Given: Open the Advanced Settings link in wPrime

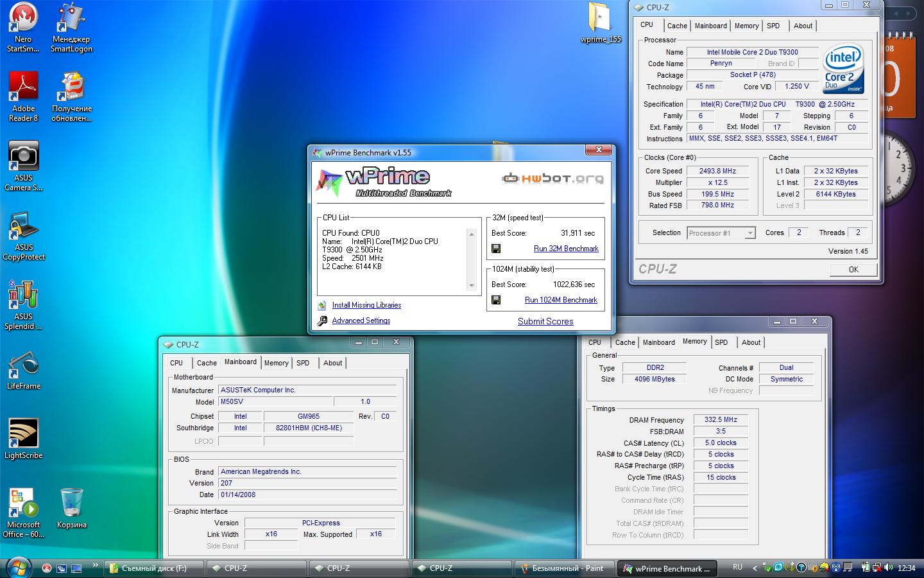Looking at the screenshot, I should pyautogui.click(x=361, y=320).
